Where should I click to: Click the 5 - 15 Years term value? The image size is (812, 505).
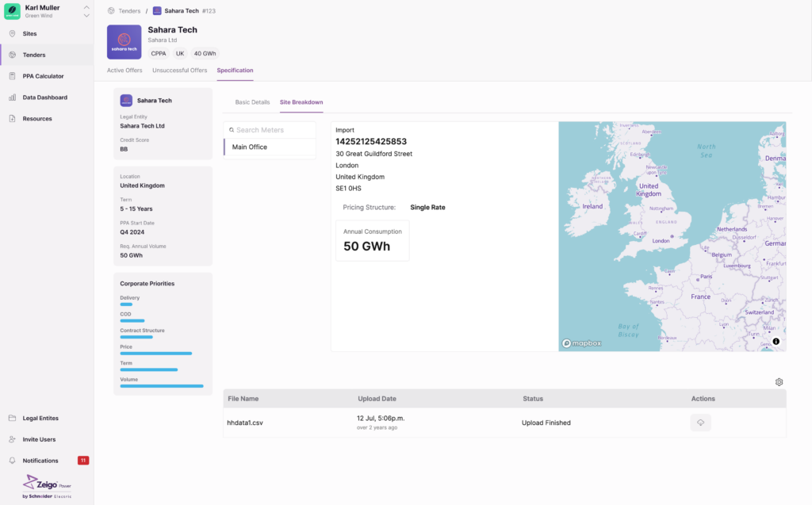coord(136,209)
